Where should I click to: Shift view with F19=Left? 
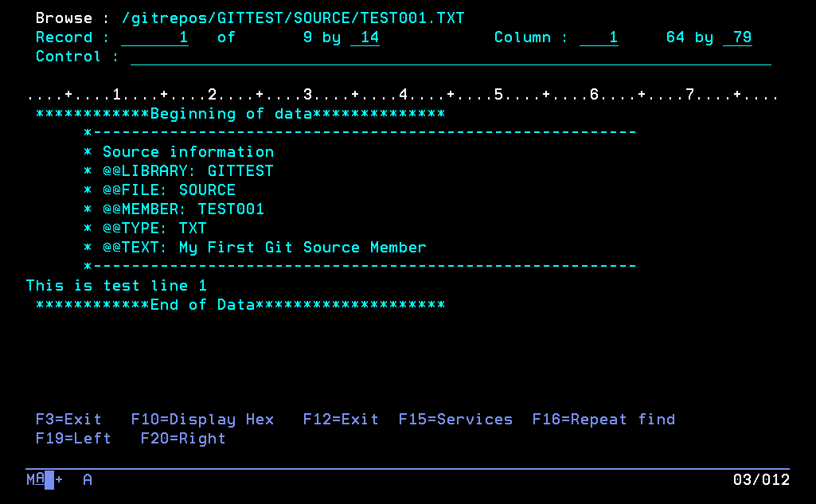coord(73,439)
